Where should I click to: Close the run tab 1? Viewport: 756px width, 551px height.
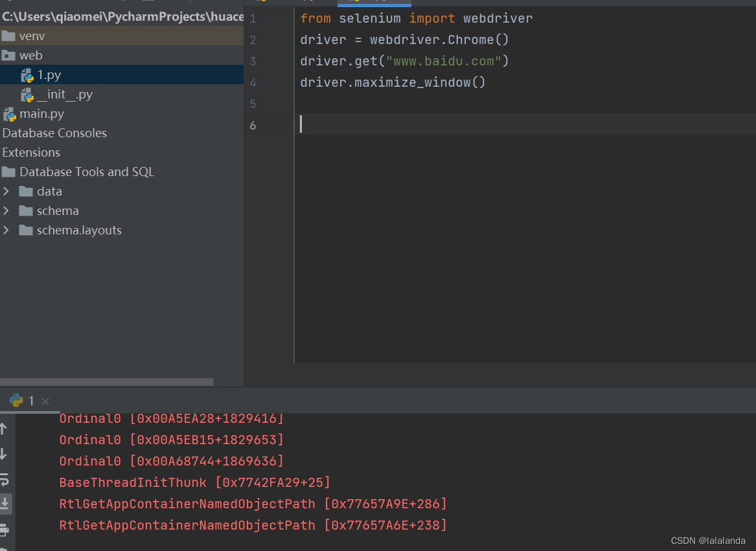point(45,401)
